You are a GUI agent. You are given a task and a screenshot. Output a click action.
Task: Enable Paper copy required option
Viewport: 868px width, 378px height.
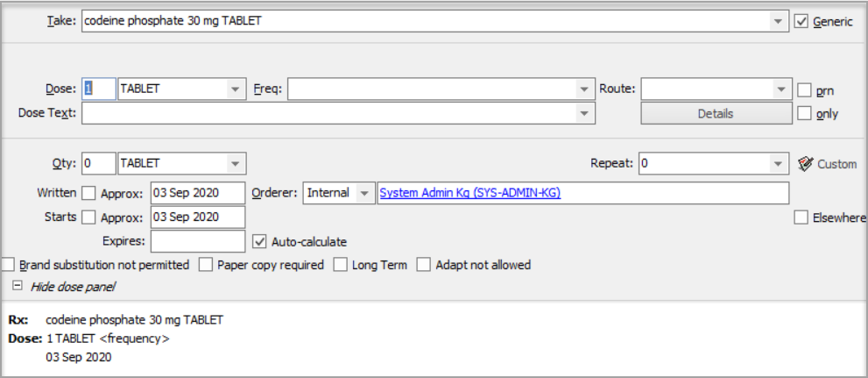point(206,264)
